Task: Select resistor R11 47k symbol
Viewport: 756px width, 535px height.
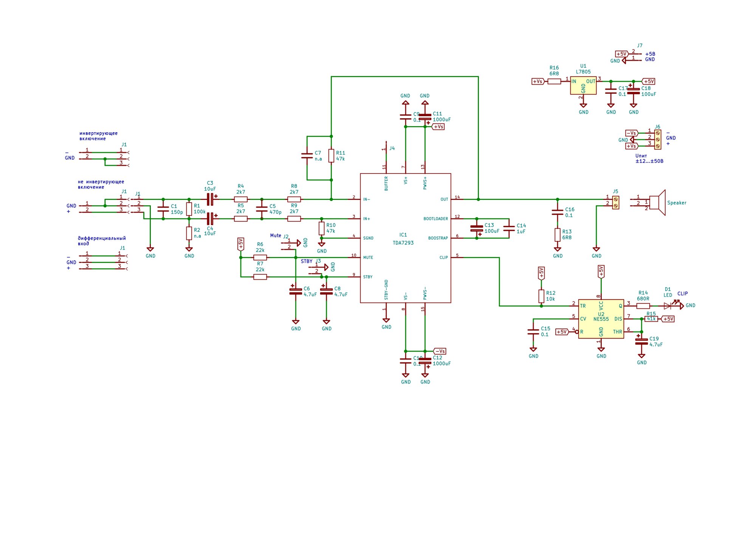Action: [x=331, y=156]
